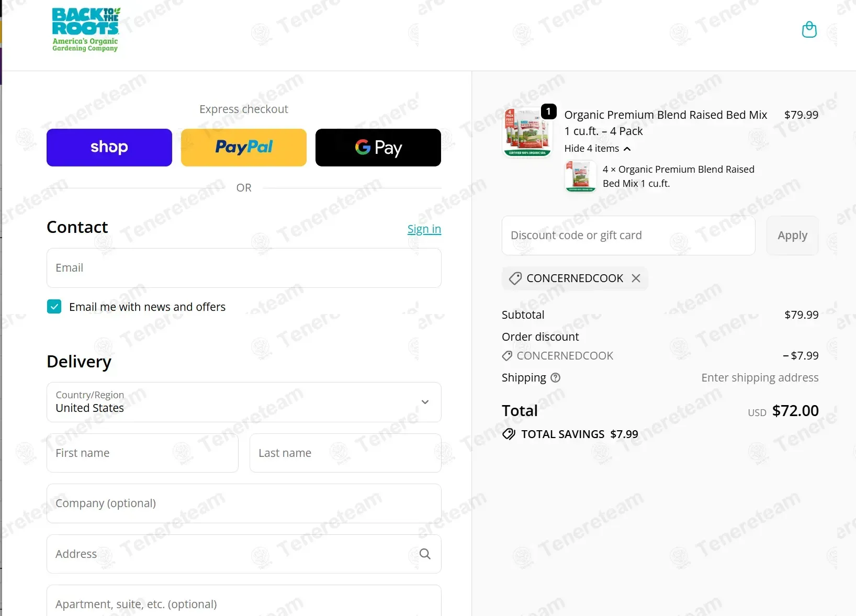Pay with PayPal express button

click(244, 148)
